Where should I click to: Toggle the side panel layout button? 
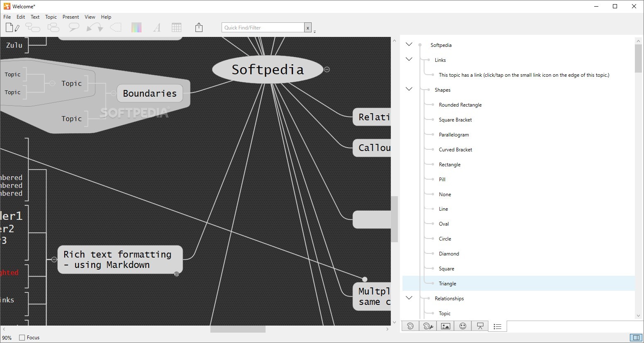click(x=635, y=338)
